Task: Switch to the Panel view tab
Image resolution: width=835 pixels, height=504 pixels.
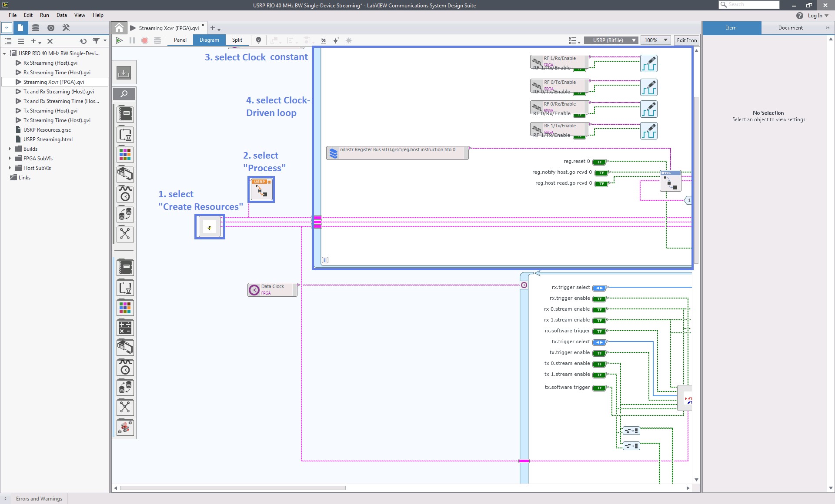Action: point(180,40)
